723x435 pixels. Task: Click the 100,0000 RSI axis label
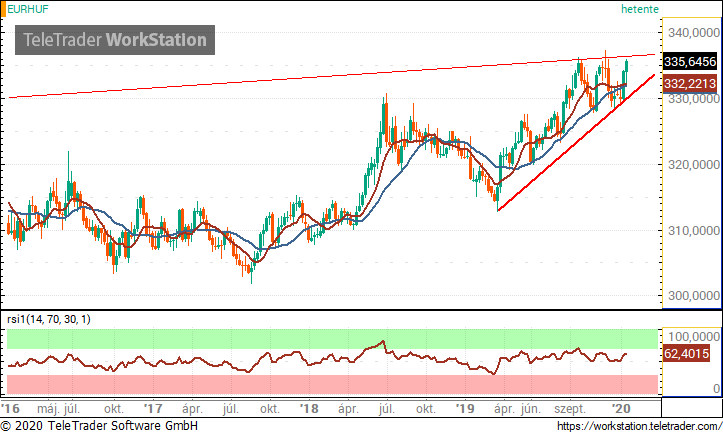tap(693, 336)
